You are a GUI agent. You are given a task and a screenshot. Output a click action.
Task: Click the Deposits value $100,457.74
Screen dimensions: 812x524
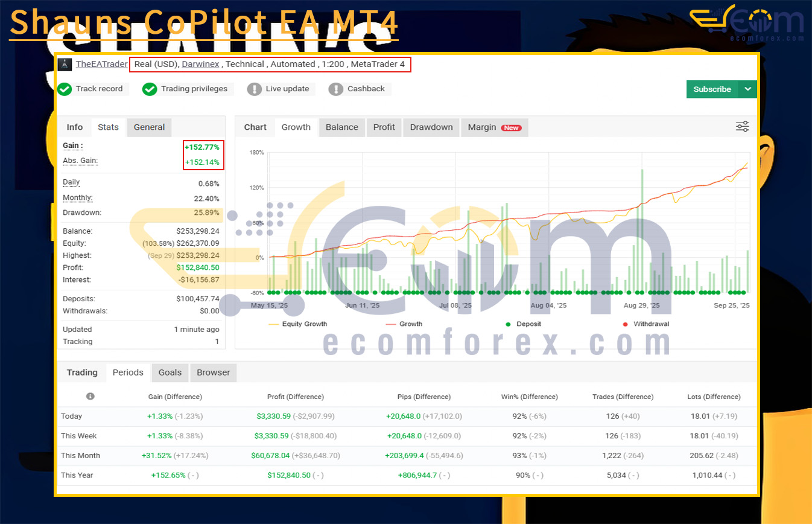click(198, 299)
